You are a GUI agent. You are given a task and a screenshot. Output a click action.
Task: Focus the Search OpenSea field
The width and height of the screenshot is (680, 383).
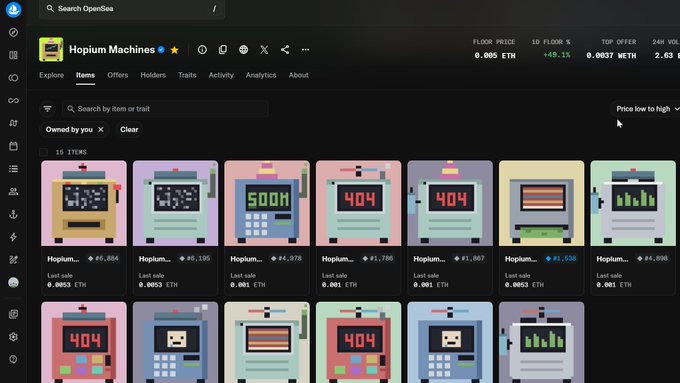(132, 9)
